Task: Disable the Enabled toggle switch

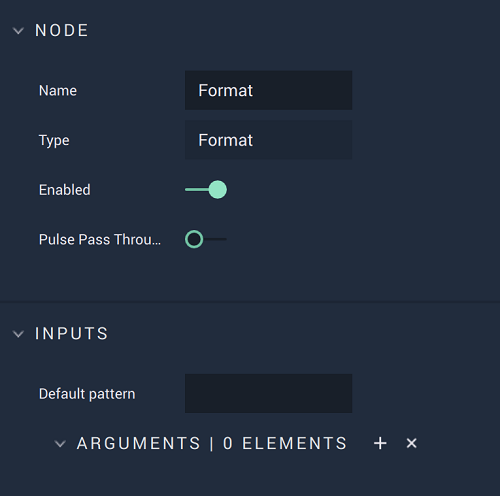Action: click(x=206, y=190)
